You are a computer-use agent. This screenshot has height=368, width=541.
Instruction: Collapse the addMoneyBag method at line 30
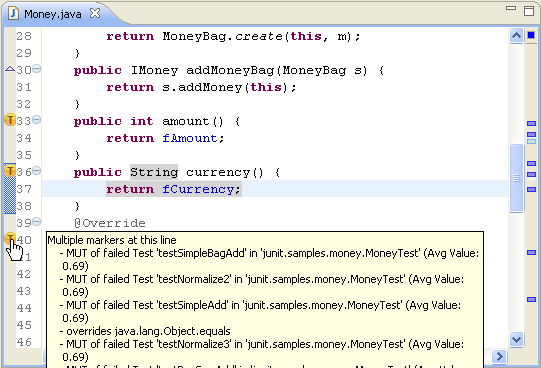click(x=37, y=69)
